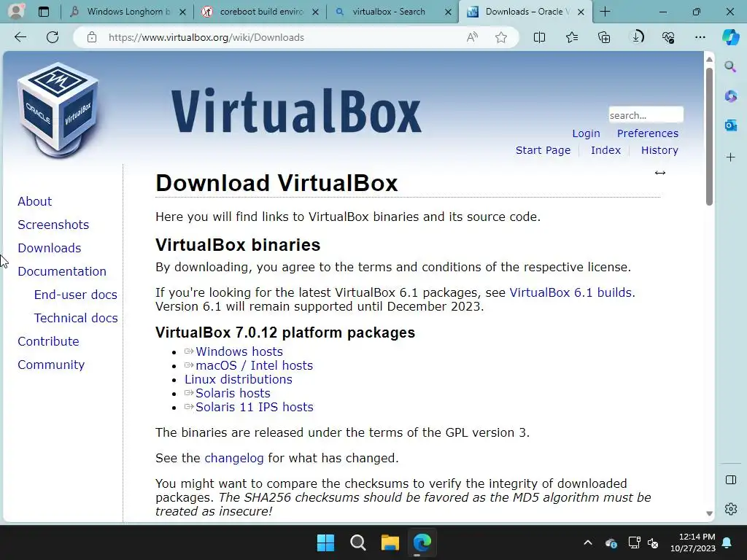
Task: Click the page vertical scrollbar thumb
Action: tap(709, 136)
